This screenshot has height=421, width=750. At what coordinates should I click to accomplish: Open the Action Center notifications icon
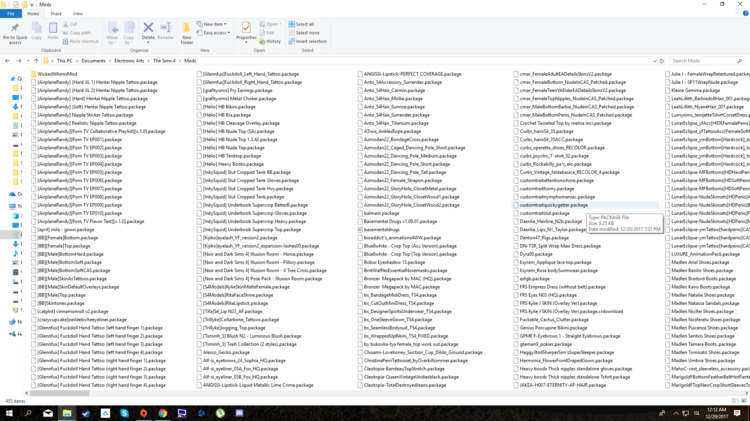(x=737, y=413)
